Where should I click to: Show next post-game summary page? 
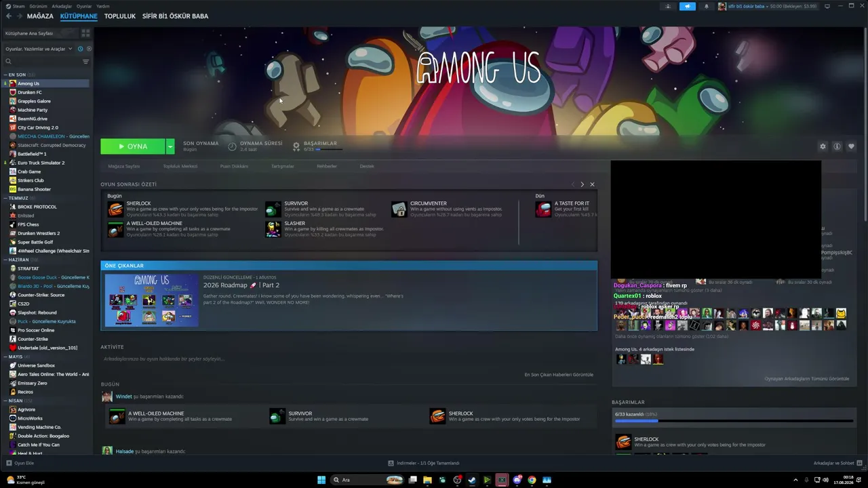(582, 184)
